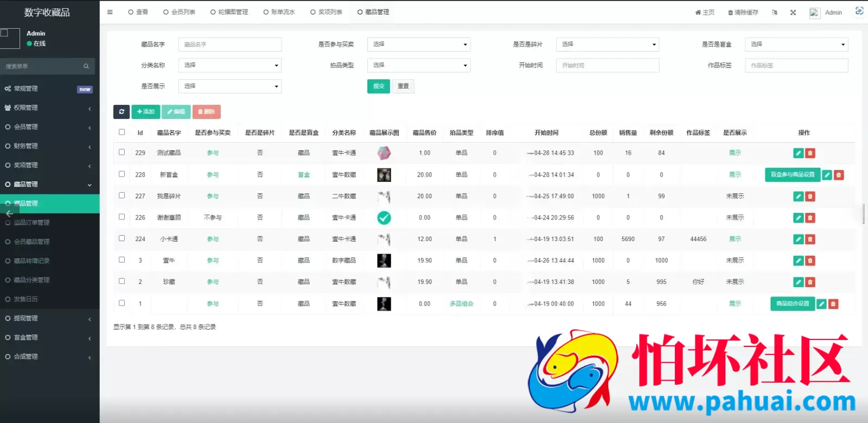Toggle the hamburger sidebar menu icon
Image resolution: width=868 pixels, height=423 pixels.
(110, 12)
